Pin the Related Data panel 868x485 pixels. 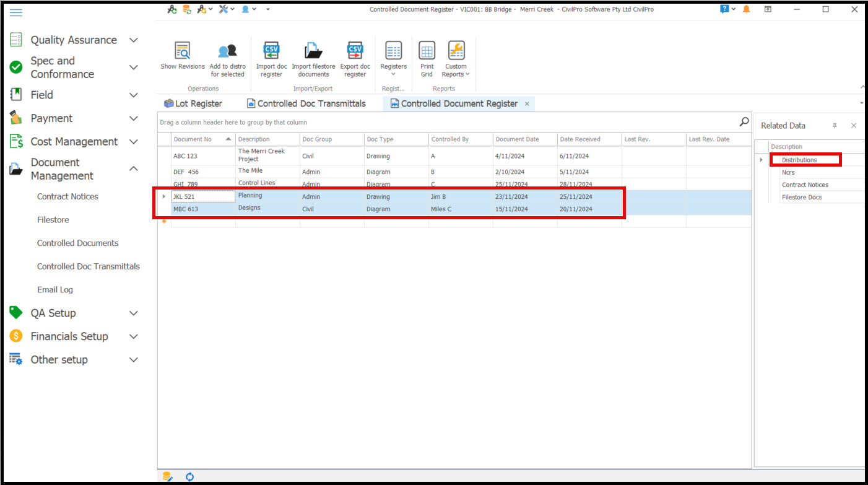(835, 126)
